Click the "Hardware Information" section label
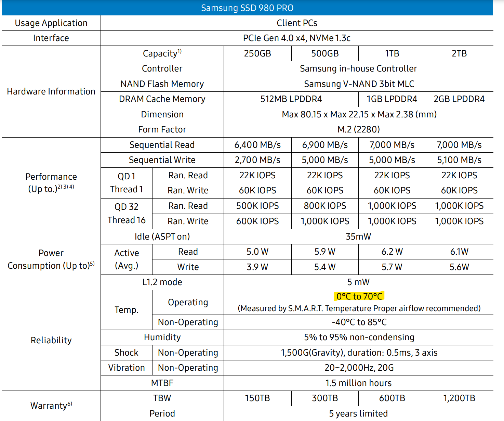 coord(51,91)
